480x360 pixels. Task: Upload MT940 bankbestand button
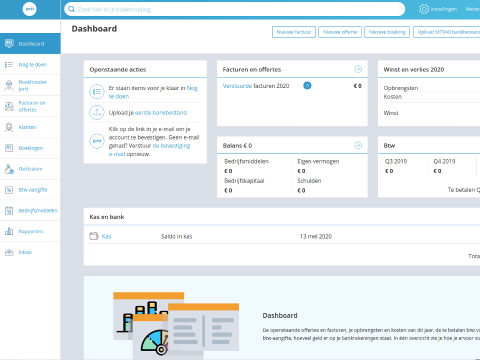point(447,32)
